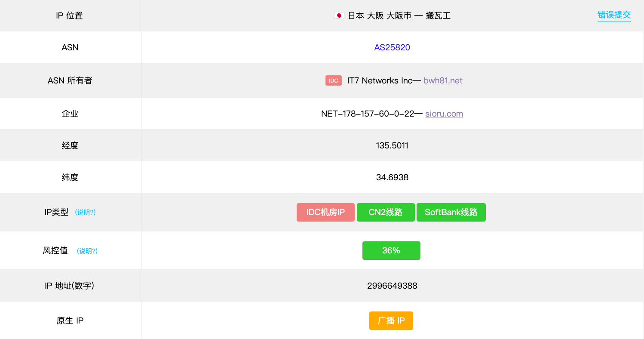Open the sioru.com link
The width and height of the screenshot is (644, 339).
(444, 114)
